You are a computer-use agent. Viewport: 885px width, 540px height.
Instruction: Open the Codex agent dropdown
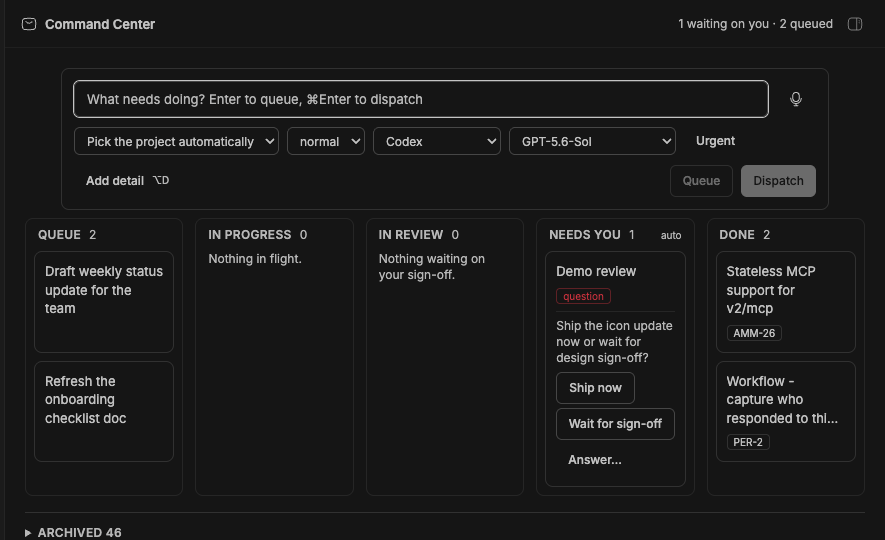436,141
